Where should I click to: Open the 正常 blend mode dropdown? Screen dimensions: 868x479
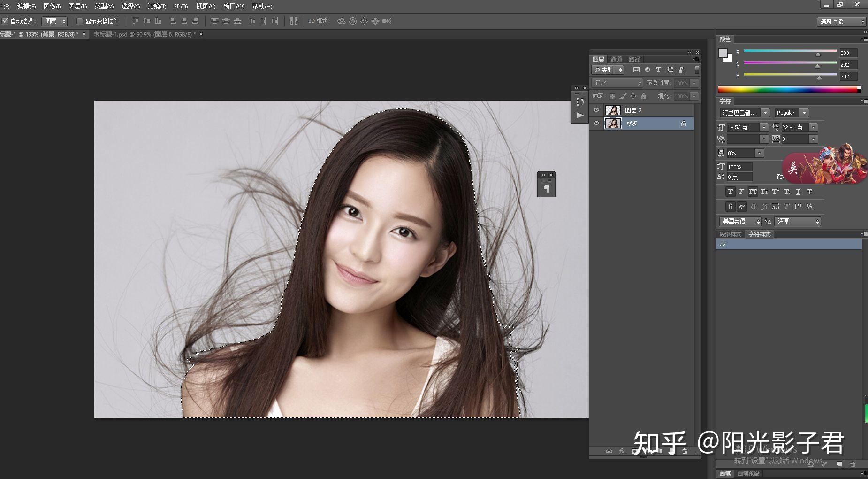pos(617,83)
